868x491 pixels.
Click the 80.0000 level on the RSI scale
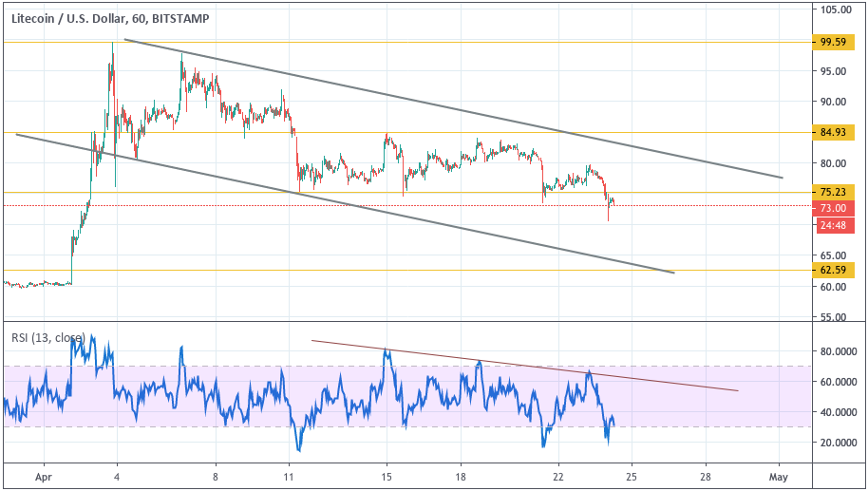pyautogui.click(x=838, y=352)
